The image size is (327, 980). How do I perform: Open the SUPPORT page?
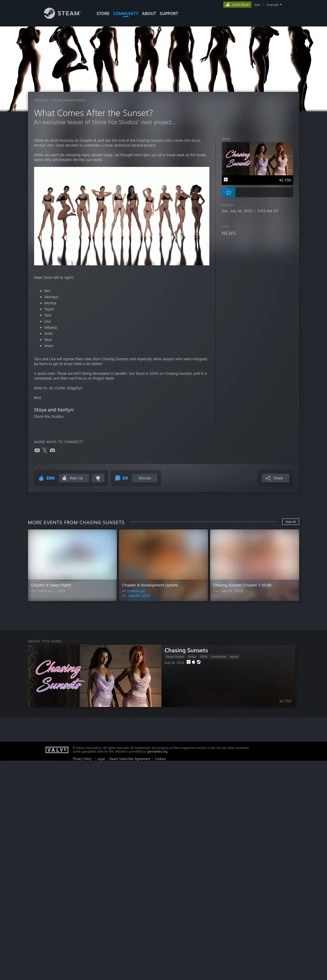(x=169, y=14)
